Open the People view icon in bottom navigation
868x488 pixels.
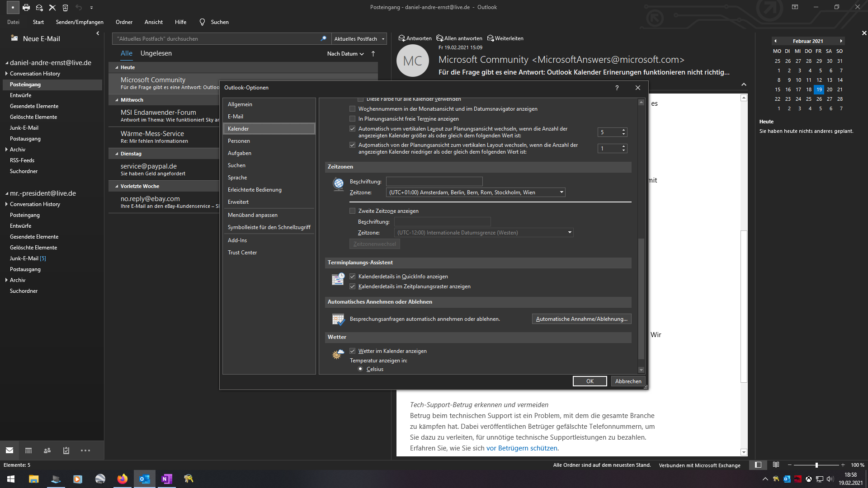pyautogui.click(x=47, y=450)
